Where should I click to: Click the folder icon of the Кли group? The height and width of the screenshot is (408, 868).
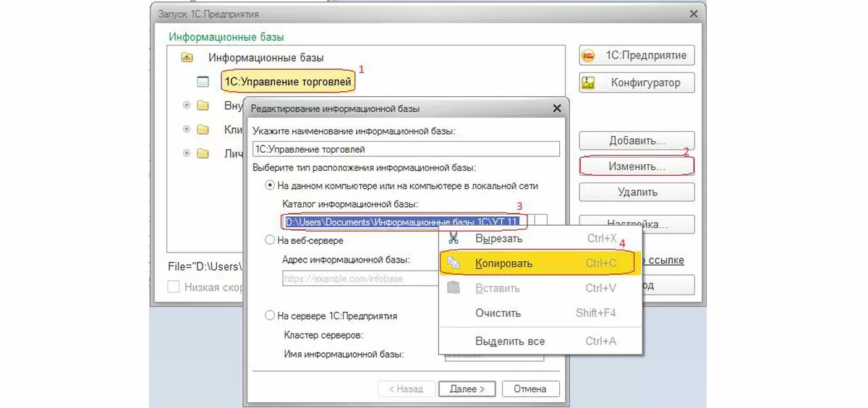[x=203, y=129]
